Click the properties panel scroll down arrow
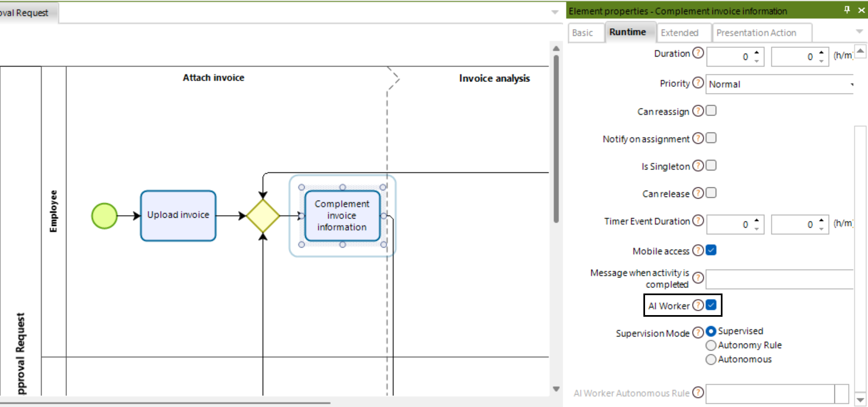This screenshot has height=407, width=868. [x=860, y=399]
